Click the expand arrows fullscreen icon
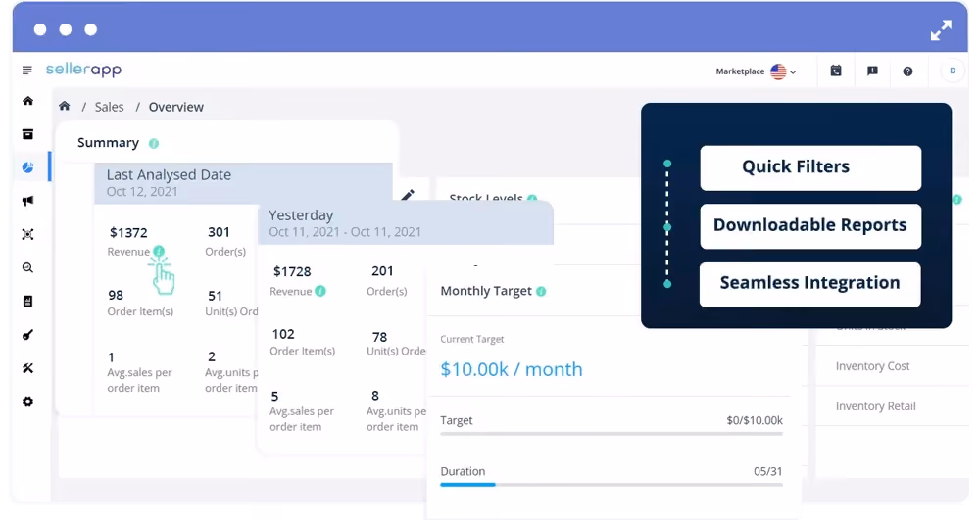This screenshot has height=520, width=980. pyautogui.click(x=941, y=30)
